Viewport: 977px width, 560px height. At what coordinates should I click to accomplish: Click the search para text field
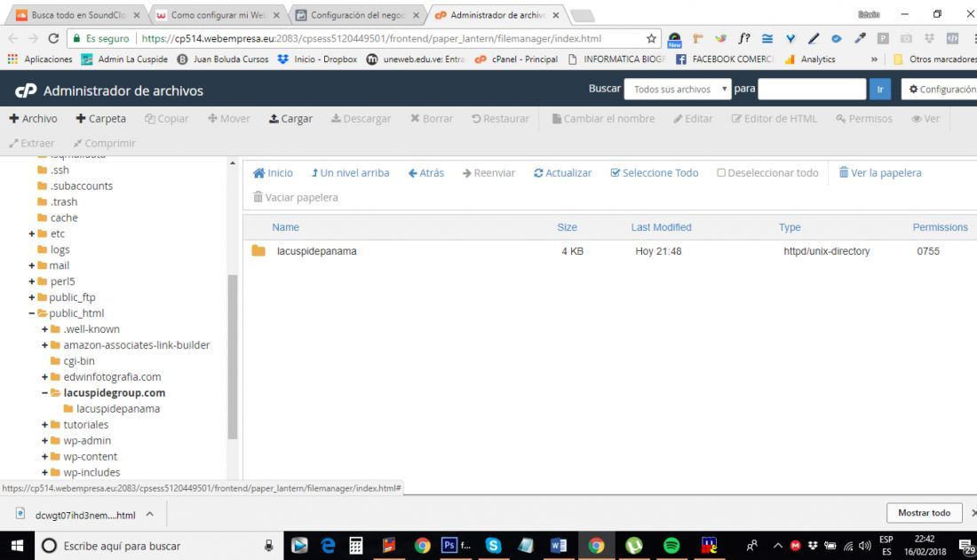[x=812, y=89]
